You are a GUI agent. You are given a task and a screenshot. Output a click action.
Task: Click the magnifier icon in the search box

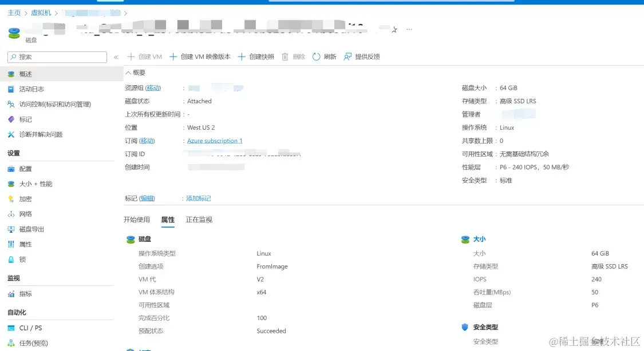click(x=14, y=57)
